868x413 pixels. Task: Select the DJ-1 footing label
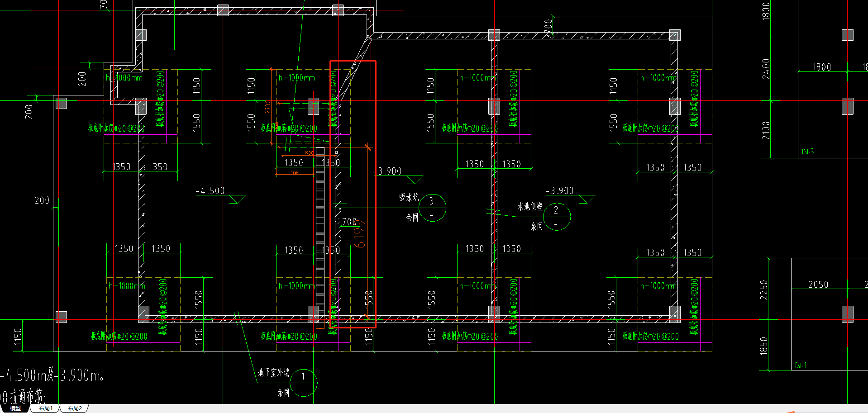coord(801,365)
